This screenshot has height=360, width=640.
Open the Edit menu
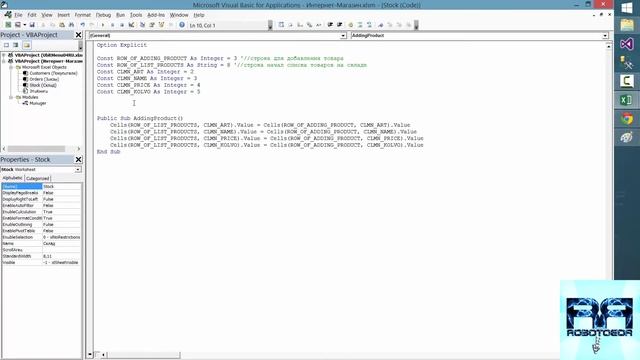pyautogui.click(x=32, y=15)
